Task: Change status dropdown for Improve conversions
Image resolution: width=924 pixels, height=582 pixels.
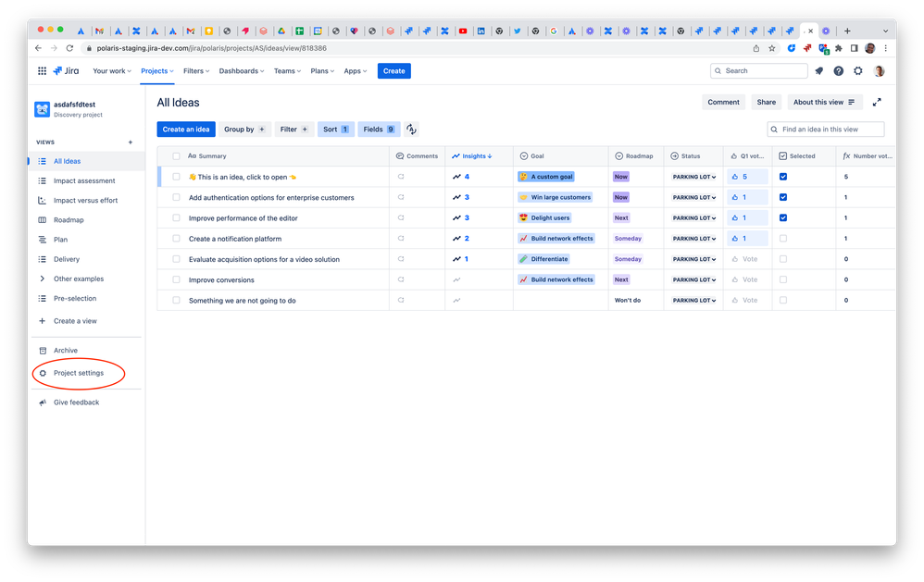Action: tap(694, 279)
